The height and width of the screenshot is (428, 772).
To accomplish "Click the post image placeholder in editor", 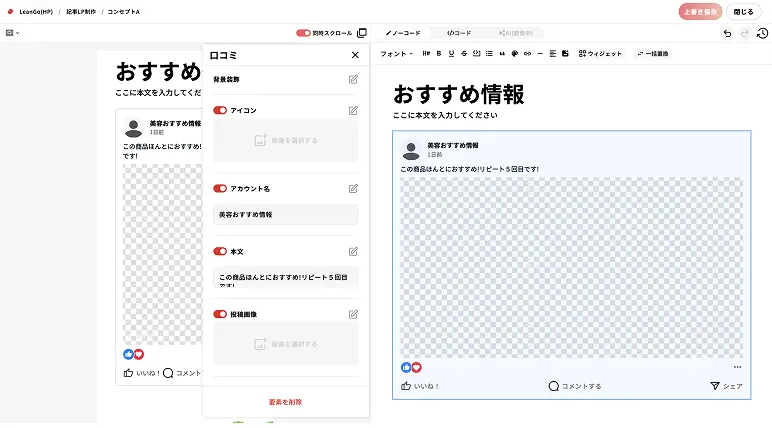I will (571, 267).
